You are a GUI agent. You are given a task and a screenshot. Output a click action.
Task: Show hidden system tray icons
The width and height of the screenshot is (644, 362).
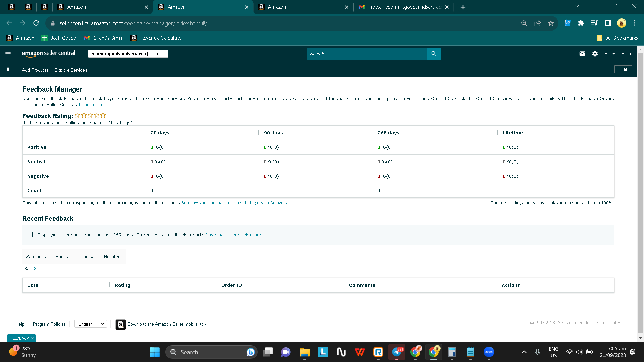[x=524, y=352]
